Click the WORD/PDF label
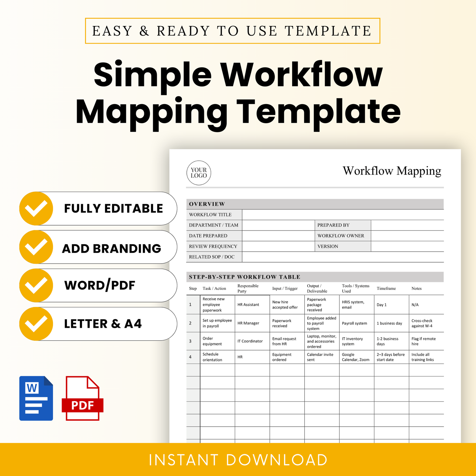 [x=100, y=285]
